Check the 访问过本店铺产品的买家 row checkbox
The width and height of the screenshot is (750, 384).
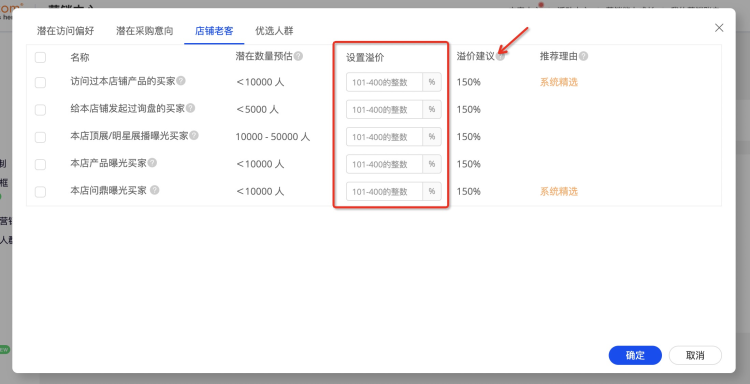(x=40, y=82)
